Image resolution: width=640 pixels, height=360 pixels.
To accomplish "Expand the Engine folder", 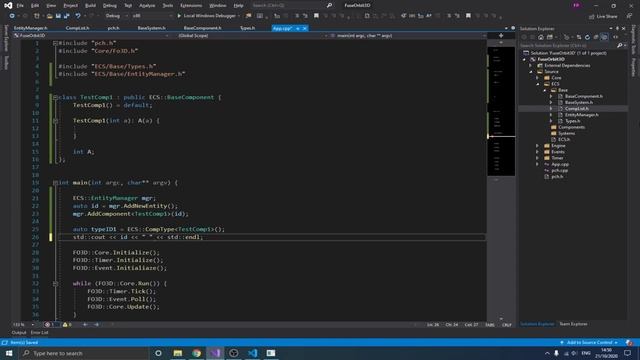I will point(538,146).
